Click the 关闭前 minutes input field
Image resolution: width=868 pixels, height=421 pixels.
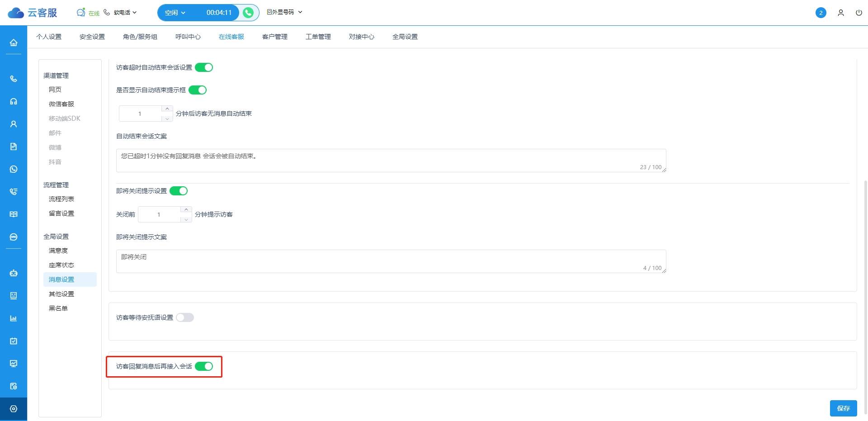tap(159, 214)
